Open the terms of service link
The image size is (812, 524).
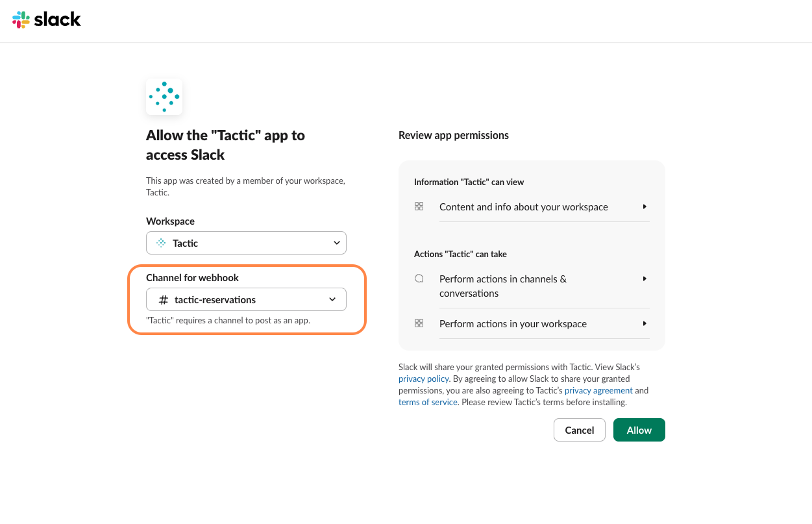click(428, 402)
